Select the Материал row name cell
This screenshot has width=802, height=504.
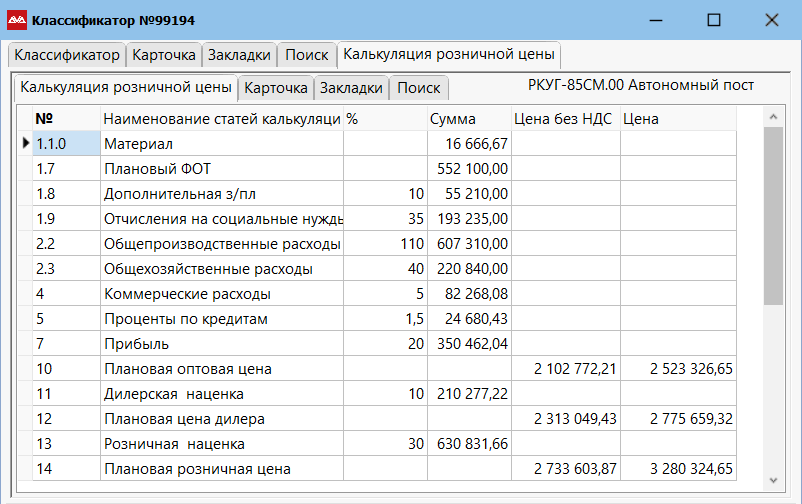[221, 144]
